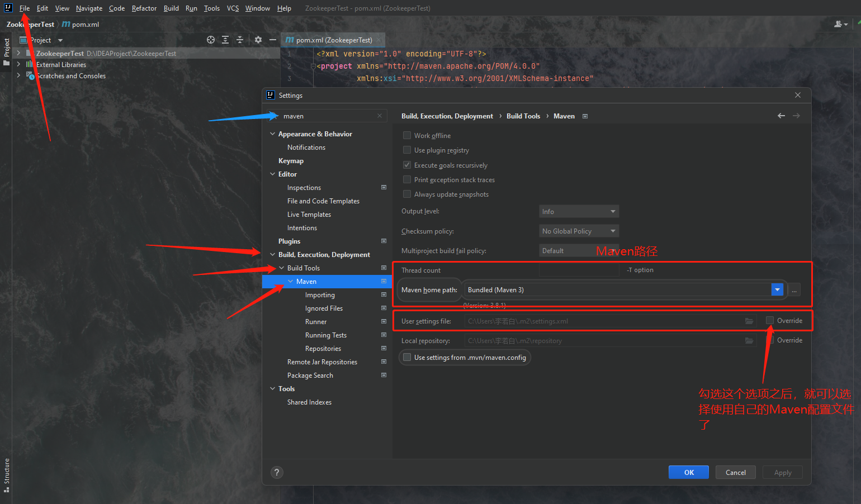This screenshot has height=504, width=861.
Task: Enable Print exception stack traces
Action: (x=407, y=179)
